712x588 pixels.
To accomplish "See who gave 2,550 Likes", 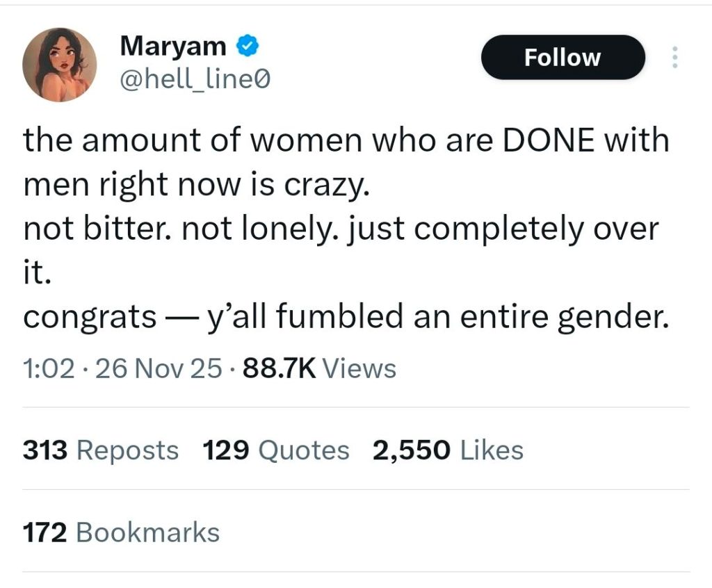I will click(x=448, y=450).
